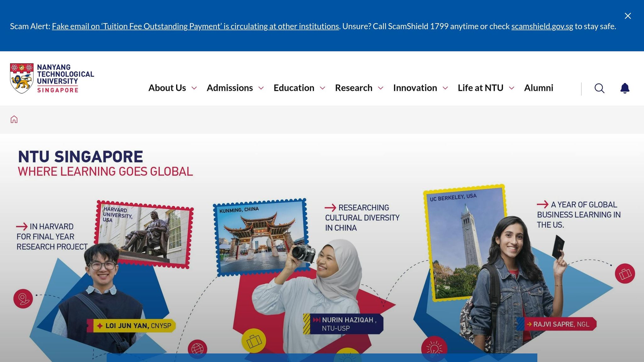Image resolution: width=644 pixels, height=362 pixels.
Task: Open the Innovation menu item
Action: (x=415, y=88)
